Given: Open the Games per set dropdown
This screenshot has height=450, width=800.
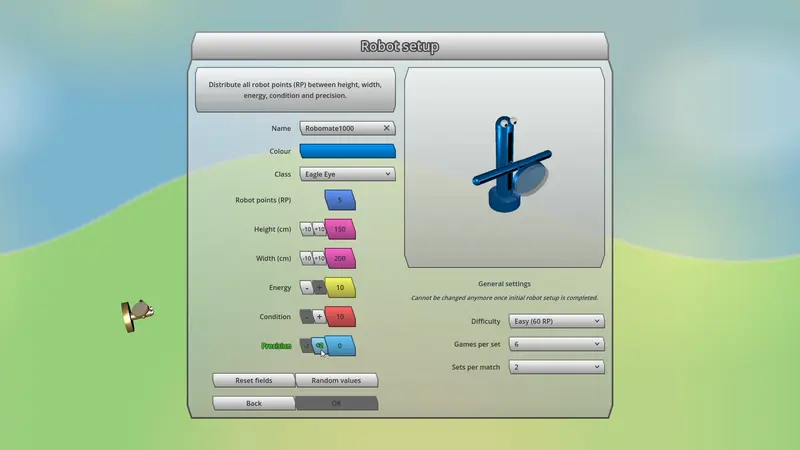Looking at the screenshot, I should [x=557, y=344].
